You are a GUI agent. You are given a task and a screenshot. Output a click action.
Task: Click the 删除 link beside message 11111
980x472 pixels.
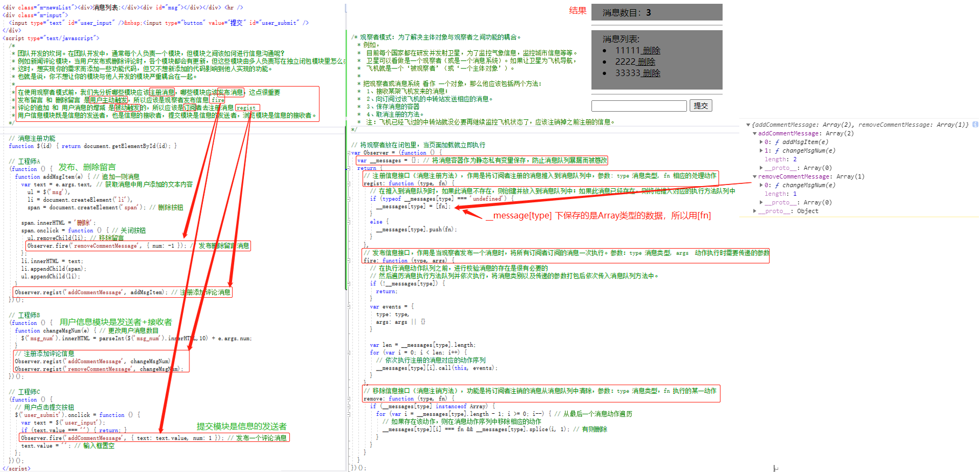[x=651, y=51]
